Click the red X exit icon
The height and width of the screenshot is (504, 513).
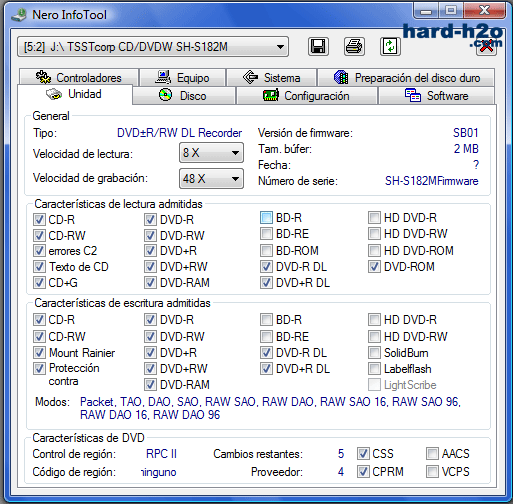tap(486, 47)
